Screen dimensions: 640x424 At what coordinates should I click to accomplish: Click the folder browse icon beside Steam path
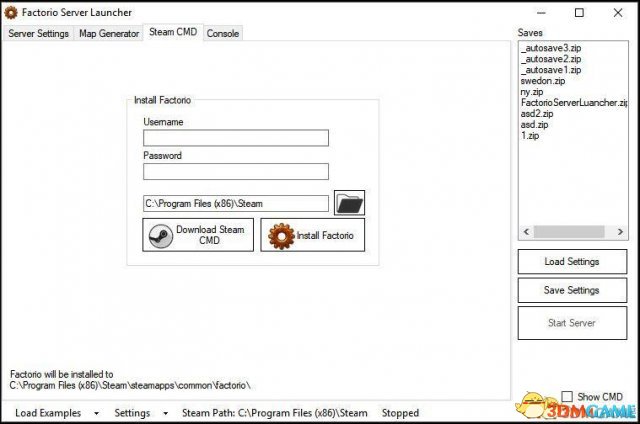(x=349, y=203)
